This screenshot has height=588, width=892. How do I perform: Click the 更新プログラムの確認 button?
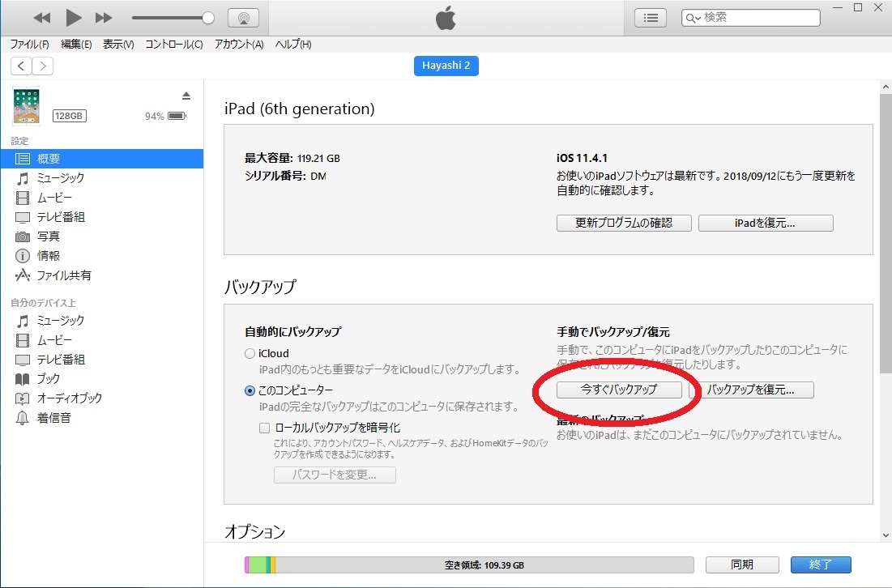click(x=624, y=223)
